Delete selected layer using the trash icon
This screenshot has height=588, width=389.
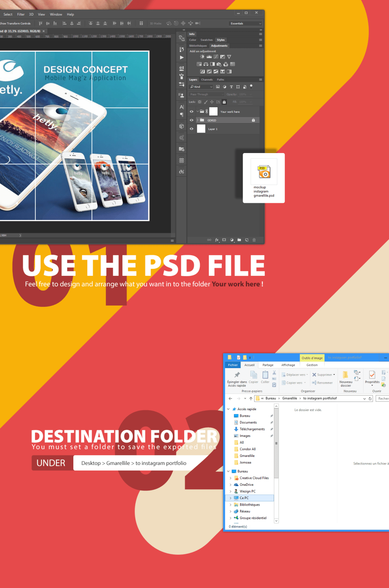click(254, 240)
